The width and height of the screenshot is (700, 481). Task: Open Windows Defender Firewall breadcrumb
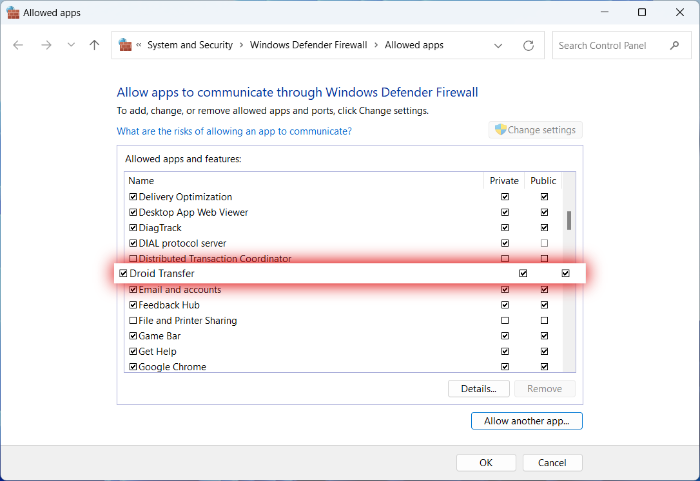(308, 45)
